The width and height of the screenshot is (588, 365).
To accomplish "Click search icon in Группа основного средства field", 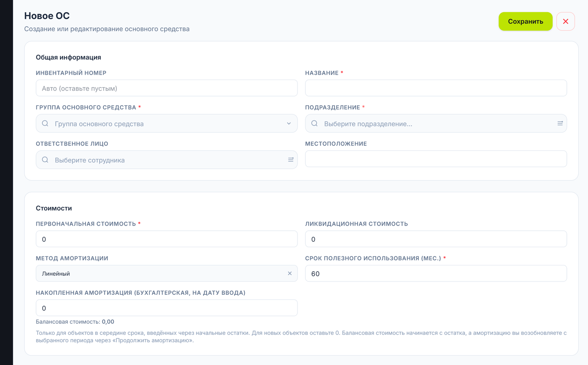I will [x=45, y=123].
